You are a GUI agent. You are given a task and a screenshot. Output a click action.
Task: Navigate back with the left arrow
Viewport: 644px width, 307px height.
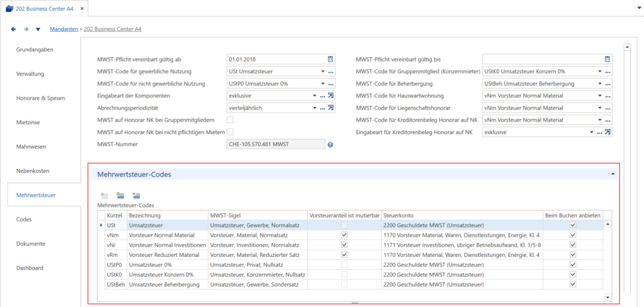(x=14, y=29)
